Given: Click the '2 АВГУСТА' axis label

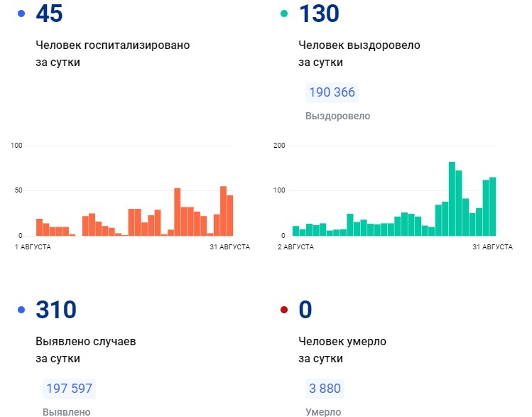Looking at the screenshot, I should [295, 247].
